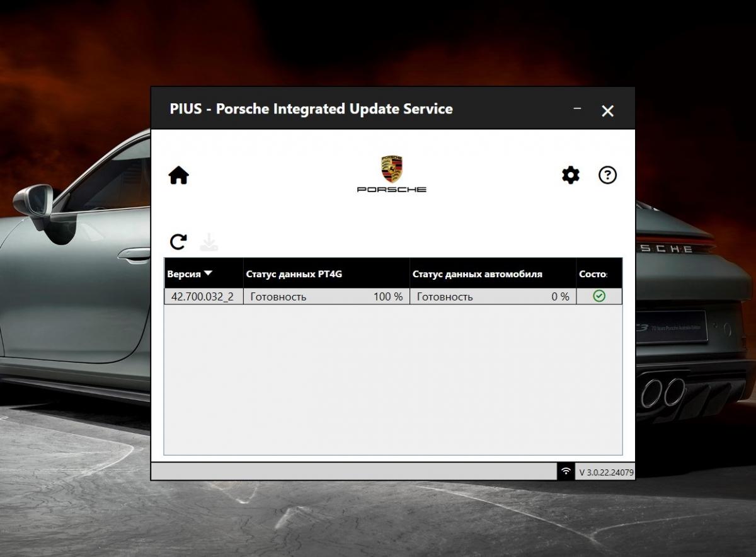Refresh the update list
Image resolution: width=756 pixels, height=557 pixels.
click(178, 241)
